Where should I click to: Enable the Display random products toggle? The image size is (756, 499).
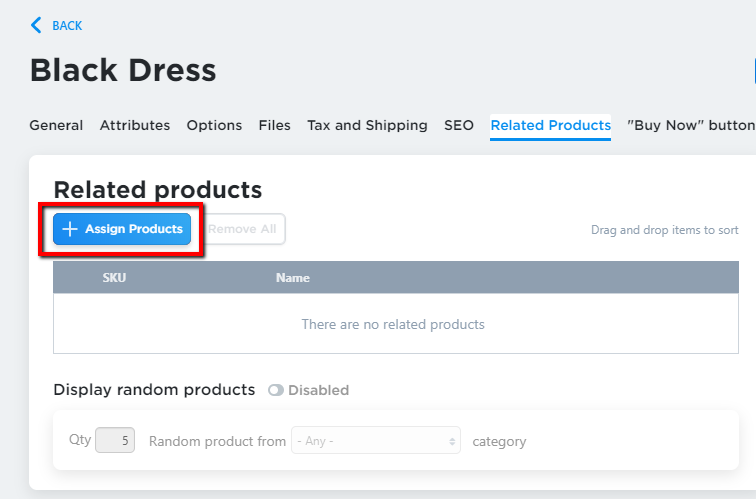click(276, 390)
